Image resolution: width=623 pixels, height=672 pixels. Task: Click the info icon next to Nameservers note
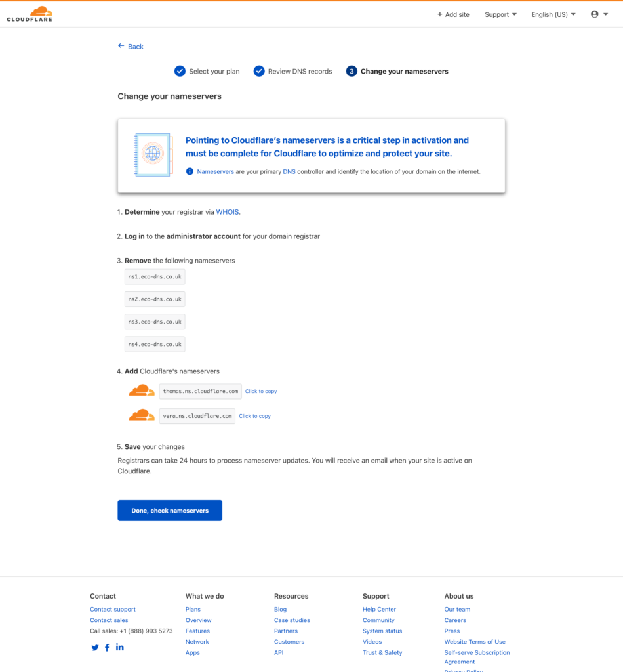[x=190, y=171]
